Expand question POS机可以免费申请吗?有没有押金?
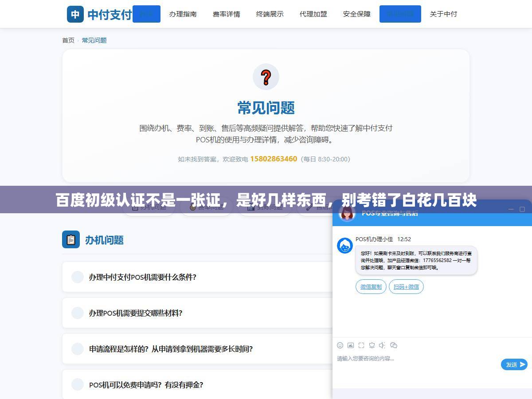Image resolution: width=532 pixels, height=399 pixels. [197, 384]
